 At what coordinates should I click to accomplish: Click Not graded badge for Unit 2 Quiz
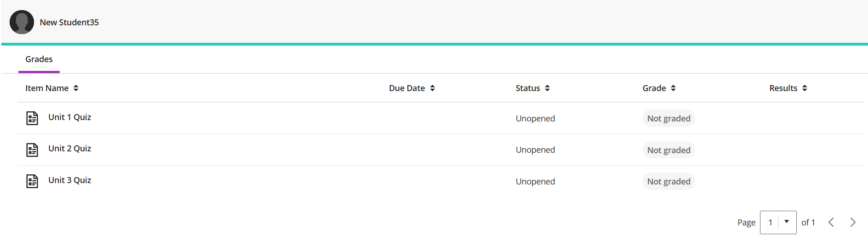669,150
